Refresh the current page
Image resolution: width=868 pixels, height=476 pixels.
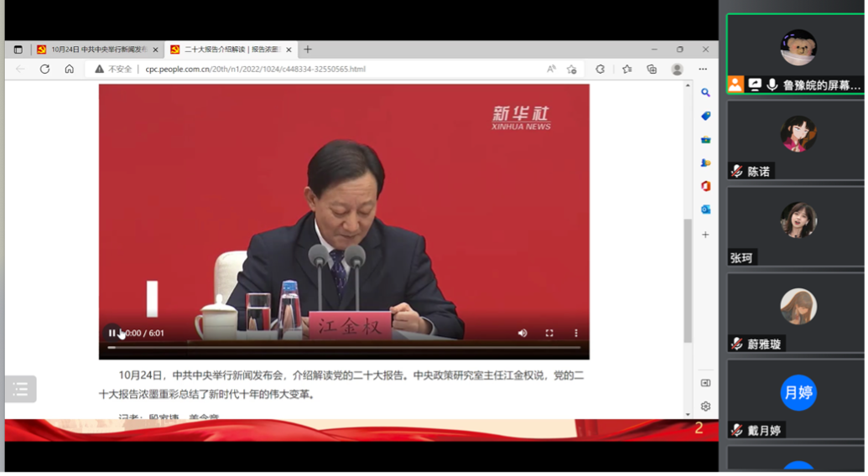44,69
